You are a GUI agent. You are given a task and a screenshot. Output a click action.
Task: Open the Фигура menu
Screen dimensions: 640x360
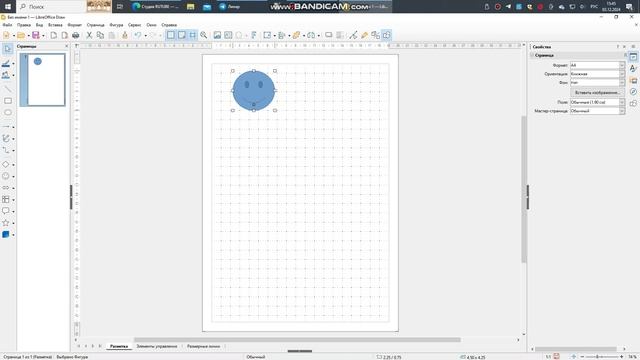point(116,25)
